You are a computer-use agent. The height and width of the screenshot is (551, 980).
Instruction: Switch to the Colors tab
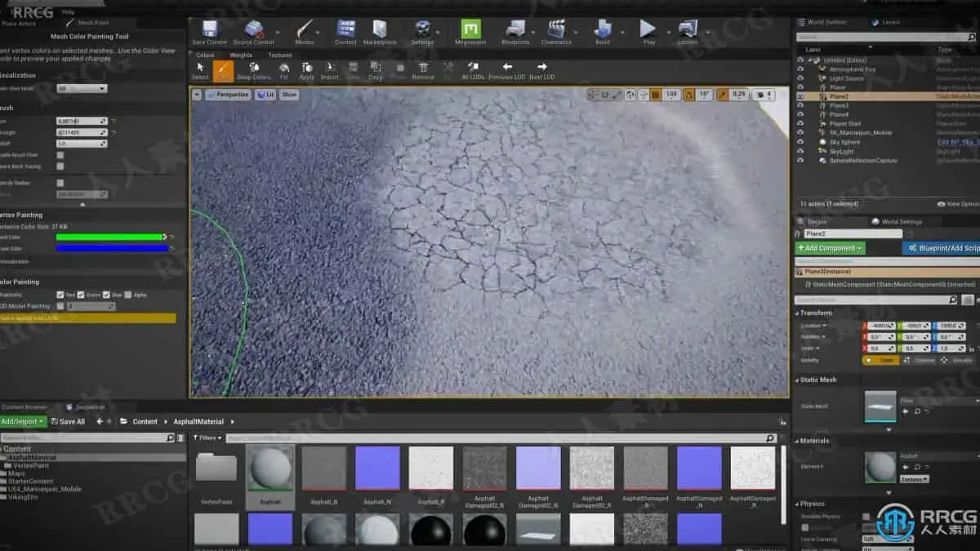click(205, 55)
